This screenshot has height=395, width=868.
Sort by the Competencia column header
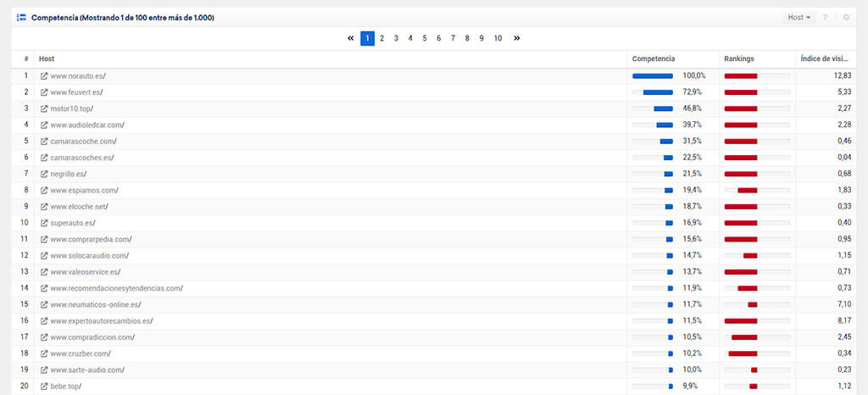[x=654, y=58]
